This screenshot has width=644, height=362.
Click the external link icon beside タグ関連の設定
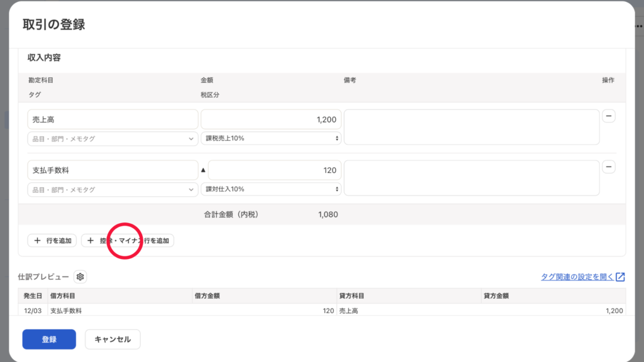point(620,277)
